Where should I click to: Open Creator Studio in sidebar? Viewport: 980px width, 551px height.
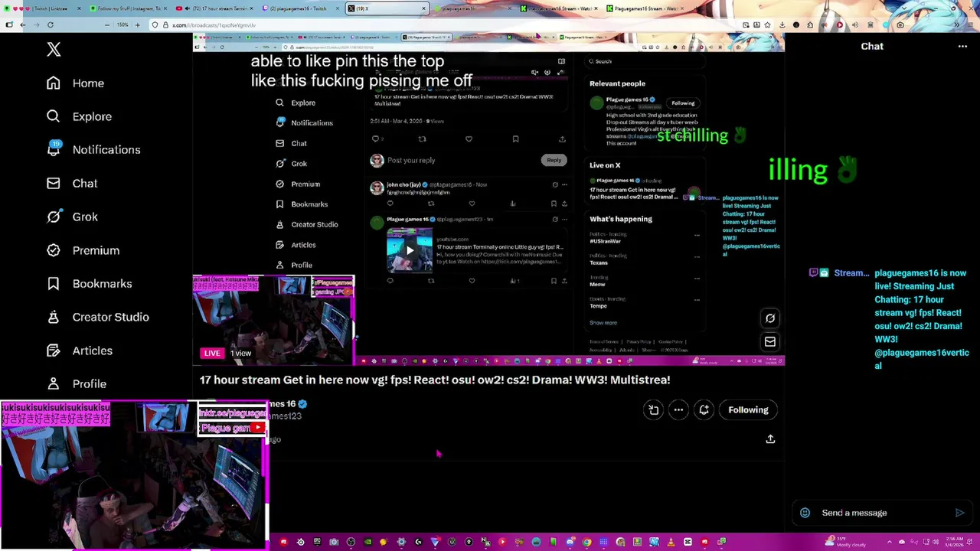[x=97, y=317]
